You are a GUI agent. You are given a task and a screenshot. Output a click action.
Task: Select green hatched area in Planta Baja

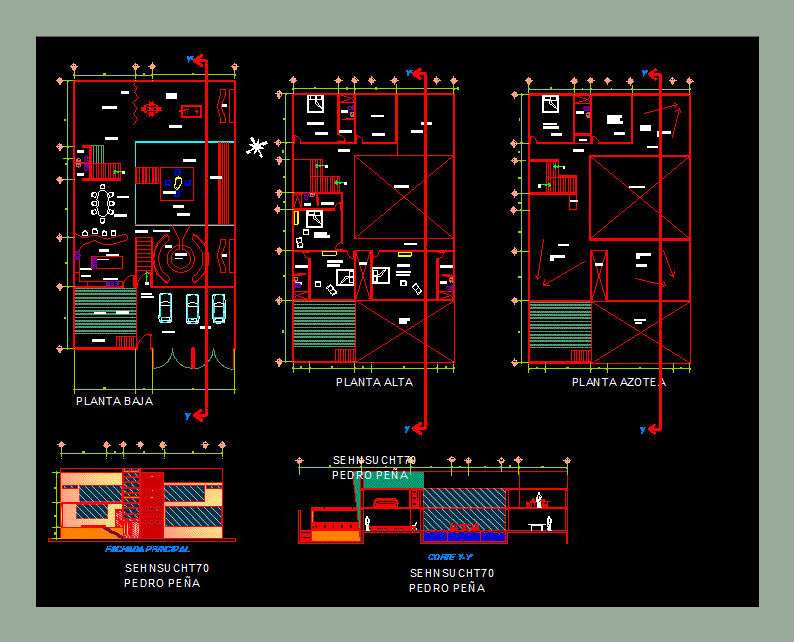point(105,311)
